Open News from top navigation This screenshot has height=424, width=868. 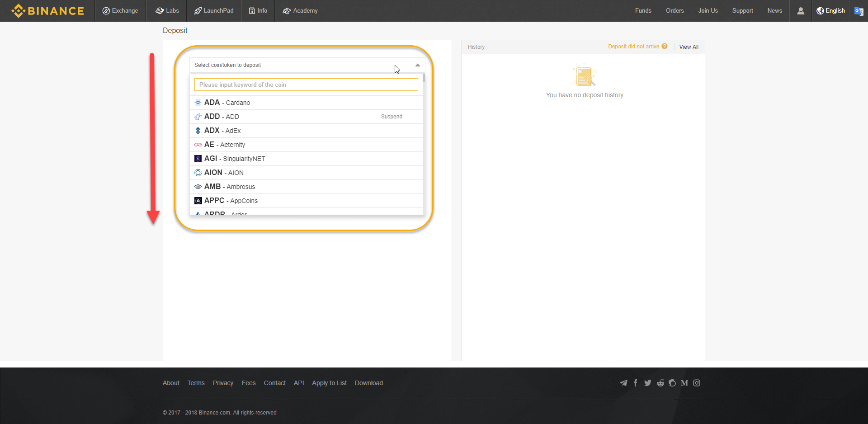pyautogui.click(x=775, y=11)
